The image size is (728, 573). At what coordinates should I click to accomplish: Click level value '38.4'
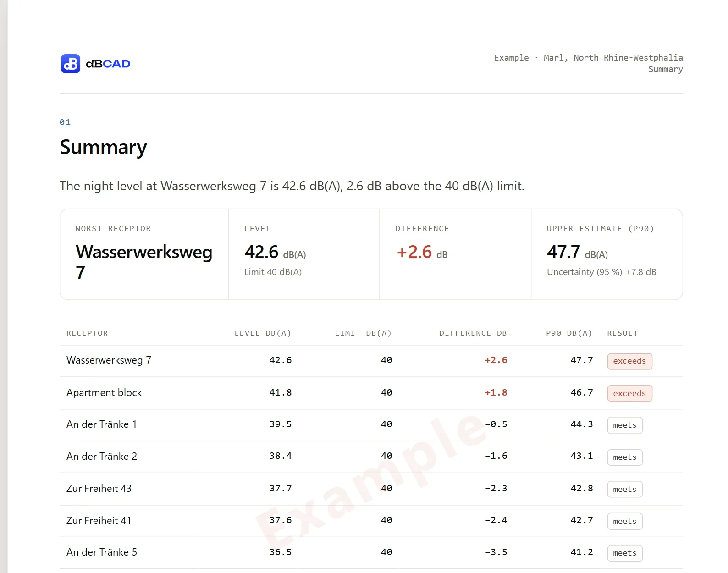(281, 456)
